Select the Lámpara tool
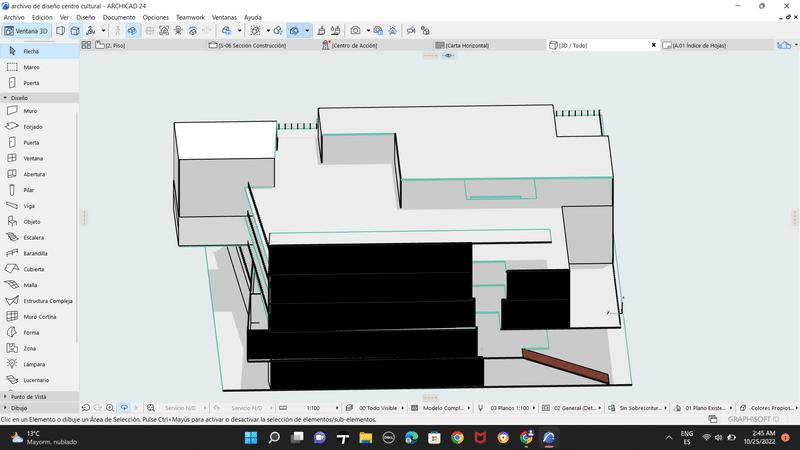This screenshot has width=800, height=450. point(33,364)
